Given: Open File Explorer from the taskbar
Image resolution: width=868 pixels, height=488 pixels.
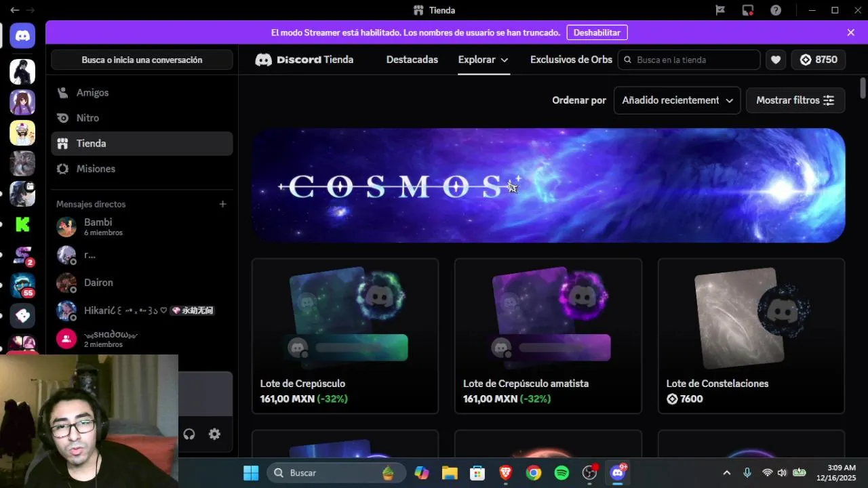Looking at the screenshot, I should [450, 472].
